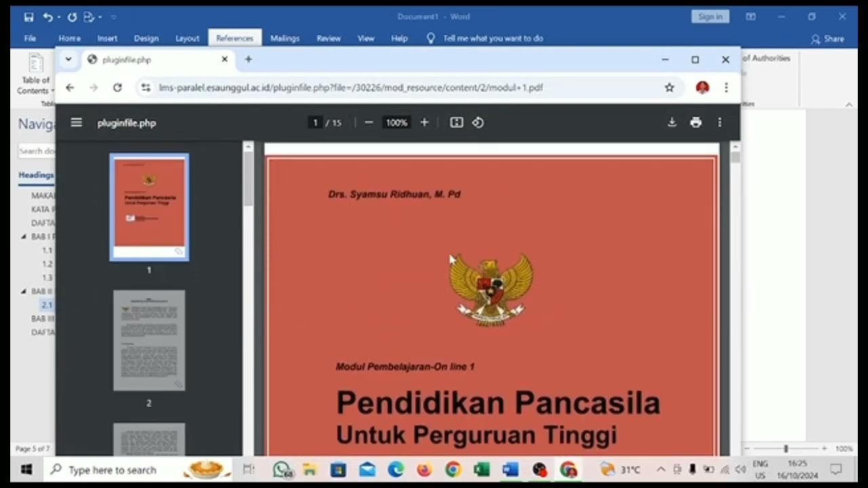
Task: Zoom in the PDF with plus button
Action: [425, 123]
